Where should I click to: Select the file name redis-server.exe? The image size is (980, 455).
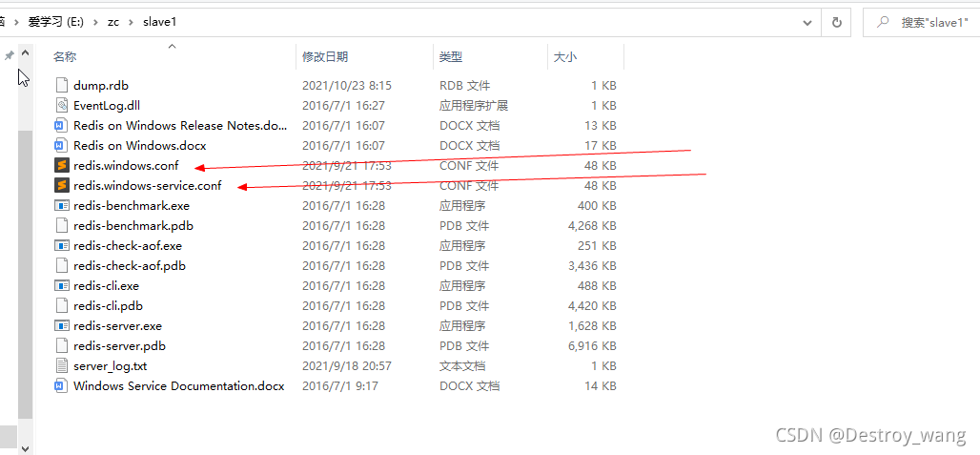click(x=117, y=325)
